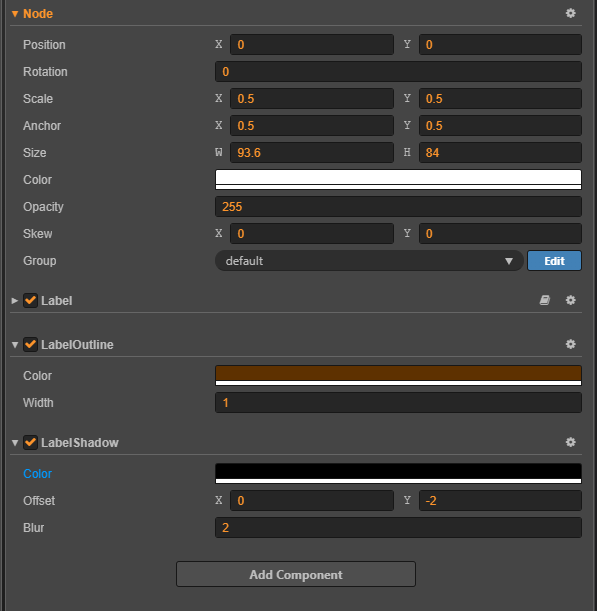The image size is (597, 611).
Task: Open the black LabelShadow color swatch
Action: click(x=398, y=473)
